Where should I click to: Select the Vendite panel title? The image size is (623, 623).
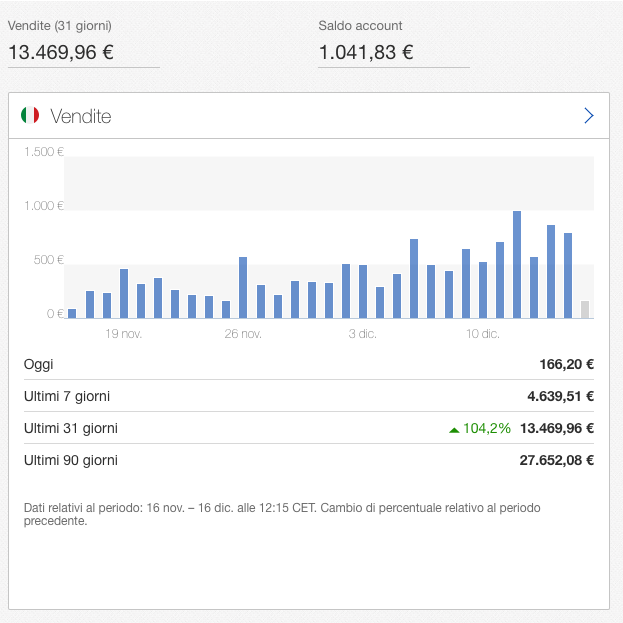[x=80, y=116]
